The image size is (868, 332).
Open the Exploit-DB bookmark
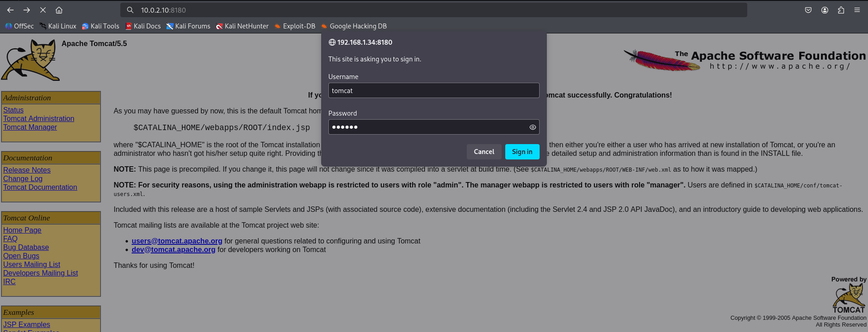coord(295,26)
